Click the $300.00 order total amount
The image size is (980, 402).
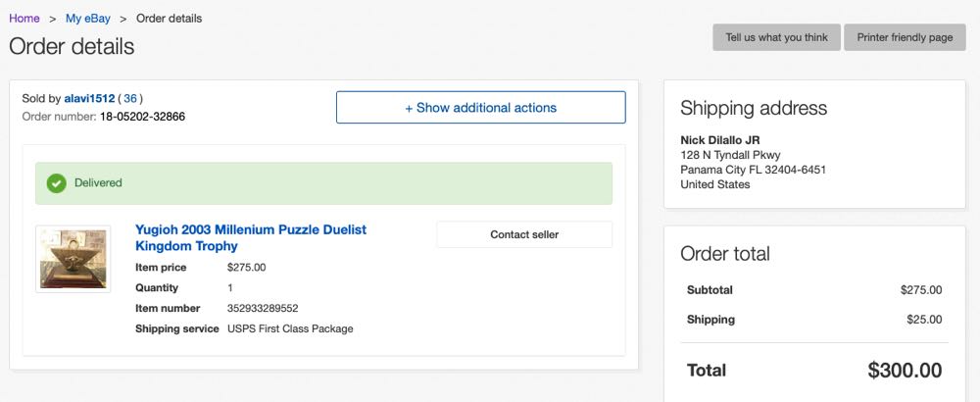pos(904,370)
